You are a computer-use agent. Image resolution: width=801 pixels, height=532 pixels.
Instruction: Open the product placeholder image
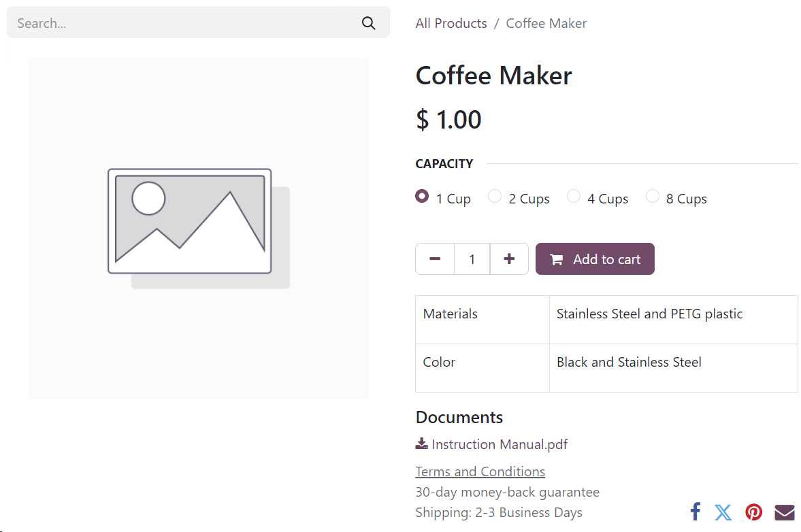[199, 228]
